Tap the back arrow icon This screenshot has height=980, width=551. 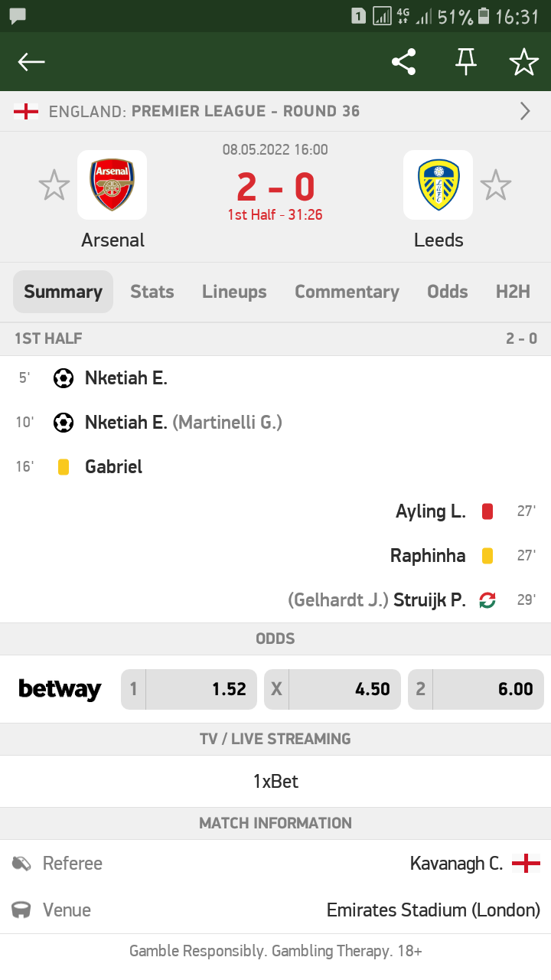31,62
